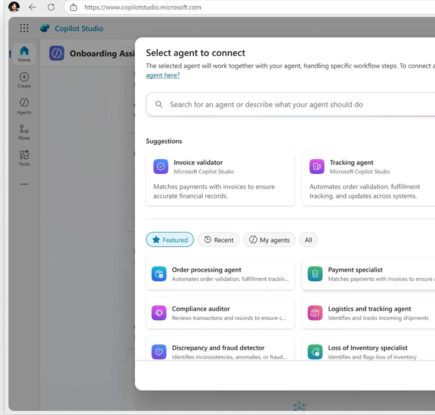Choose the Logistics and tracking agent card
The image size is (435, 415).
click(x=368, y=313)
